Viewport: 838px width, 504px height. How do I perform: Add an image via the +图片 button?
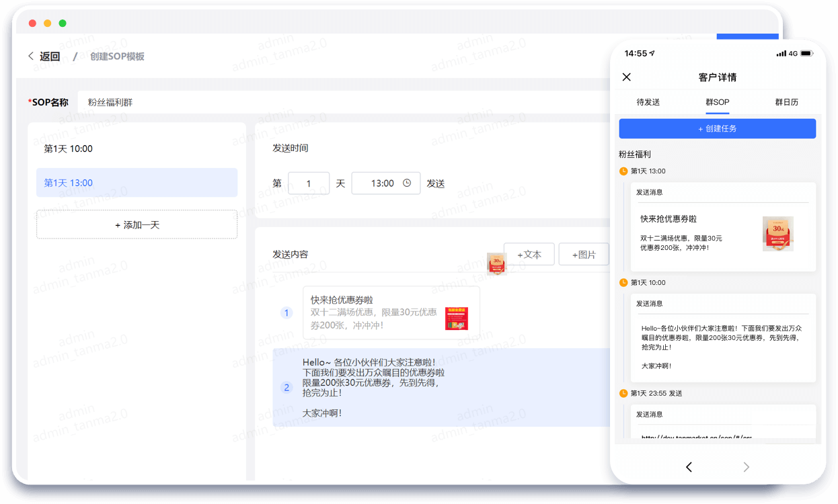584,254
